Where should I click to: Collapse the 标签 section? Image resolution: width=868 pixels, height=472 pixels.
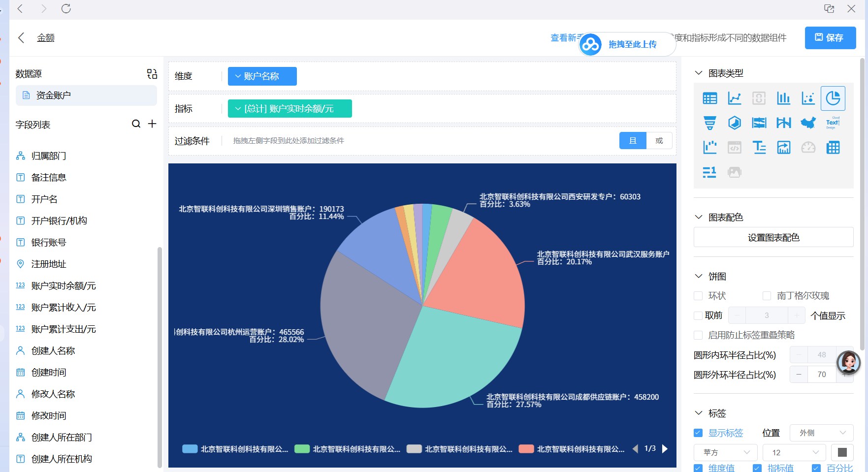tap(698, 413)
